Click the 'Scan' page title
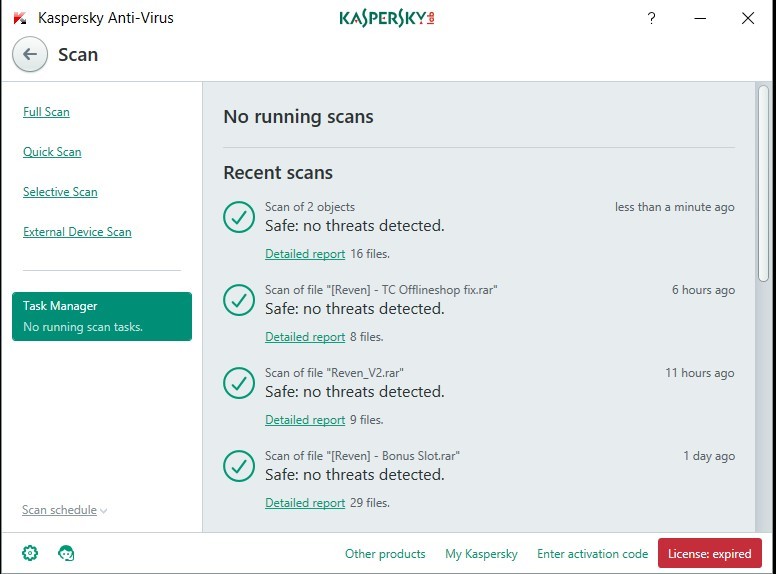Screen dimensions: 776x574 click(78, 54)
